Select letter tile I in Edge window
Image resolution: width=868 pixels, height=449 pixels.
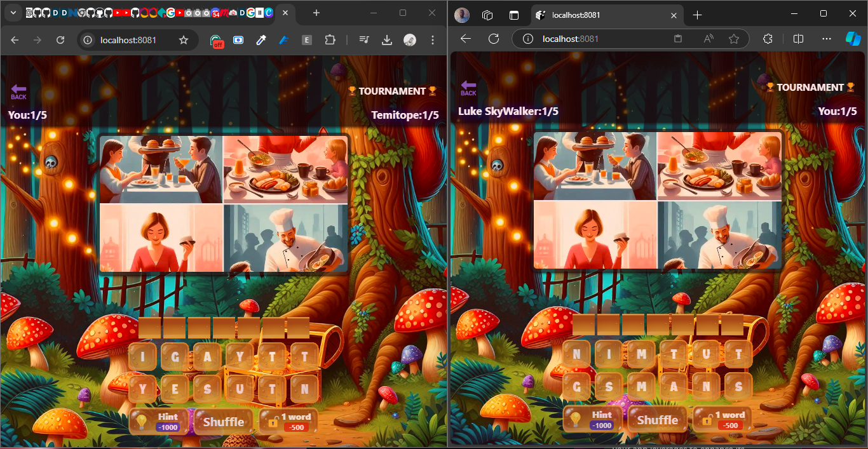pos(609,354)
